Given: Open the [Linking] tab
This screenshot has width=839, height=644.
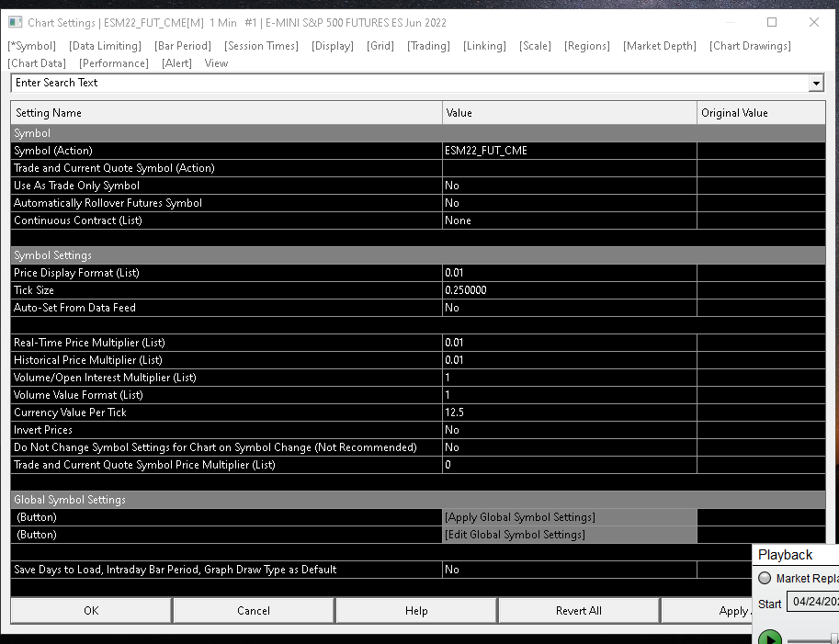Looking at the screenshot, I should click(x=484, y=46).
